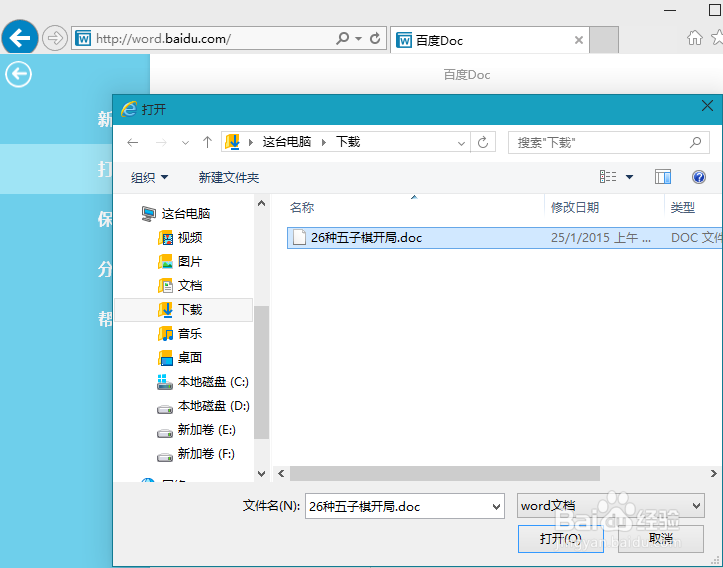Open the word文档 file type dropdown

(610, 506)
